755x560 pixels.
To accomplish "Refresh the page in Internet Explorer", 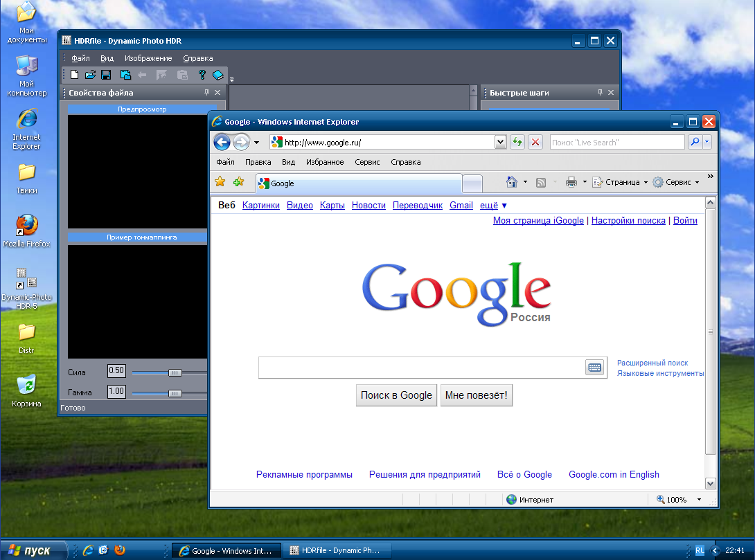I will click(x=517, y=142).
